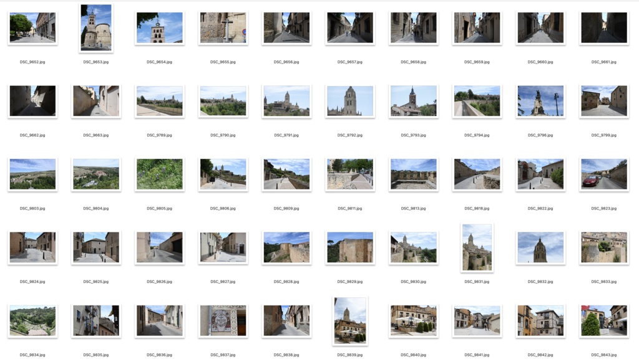The height and width of the screenshot is (364, 639).
Task: Click the file name DSC_9840.jpg
Action: click(x=414, y=355)
